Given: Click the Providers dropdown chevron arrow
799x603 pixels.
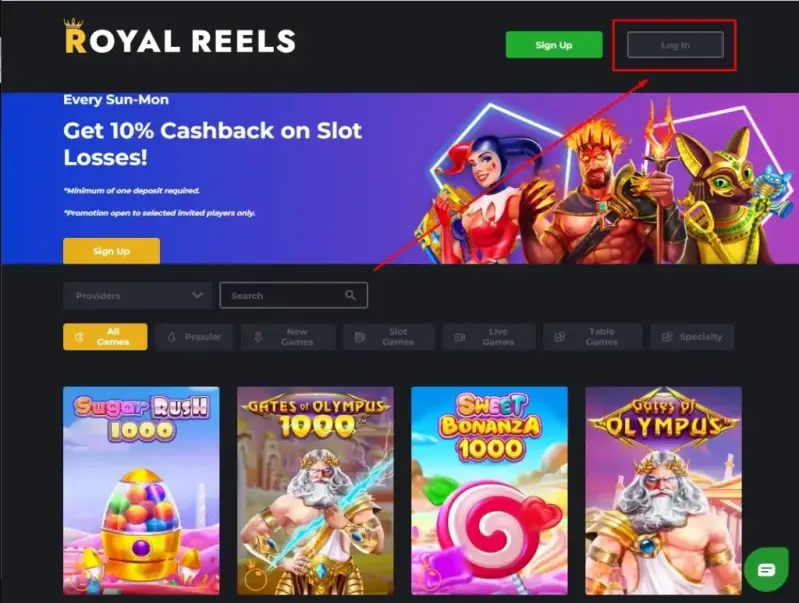Looking at the screenshot, I should (197, 295).
